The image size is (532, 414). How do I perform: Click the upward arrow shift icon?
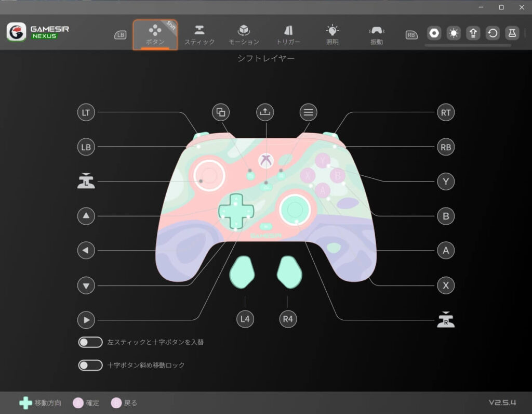coord(473,33)
